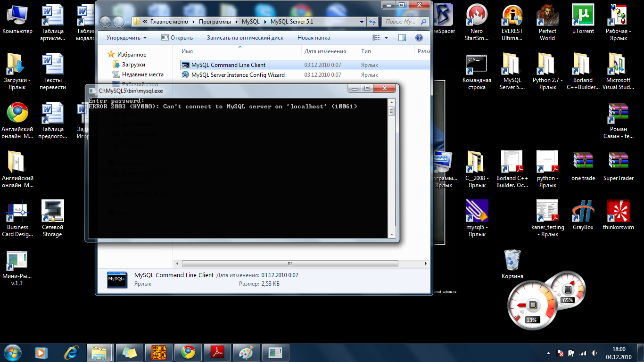Show hidden tray icons arrow

point(549,353)
